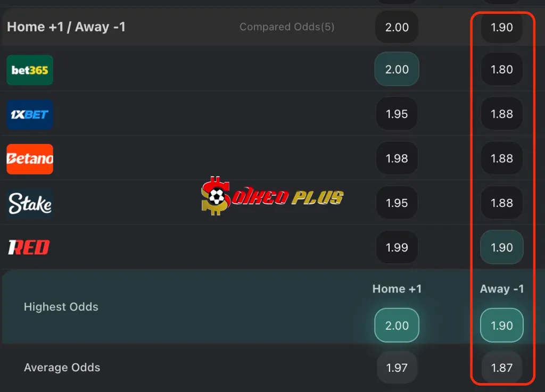Click the Soikeo Plus watermark logo
Image resolution: width=545 pixels, height=392 pixels.
click(x=272, y=196)
